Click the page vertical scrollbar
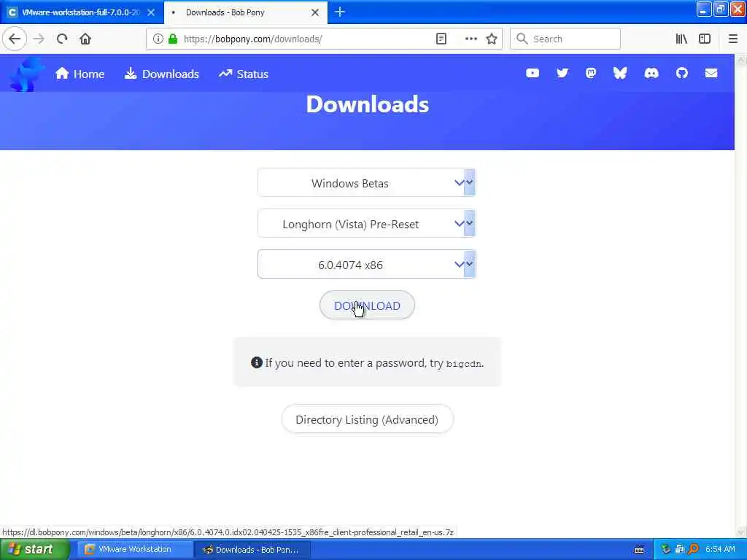 tap(741, 295)
